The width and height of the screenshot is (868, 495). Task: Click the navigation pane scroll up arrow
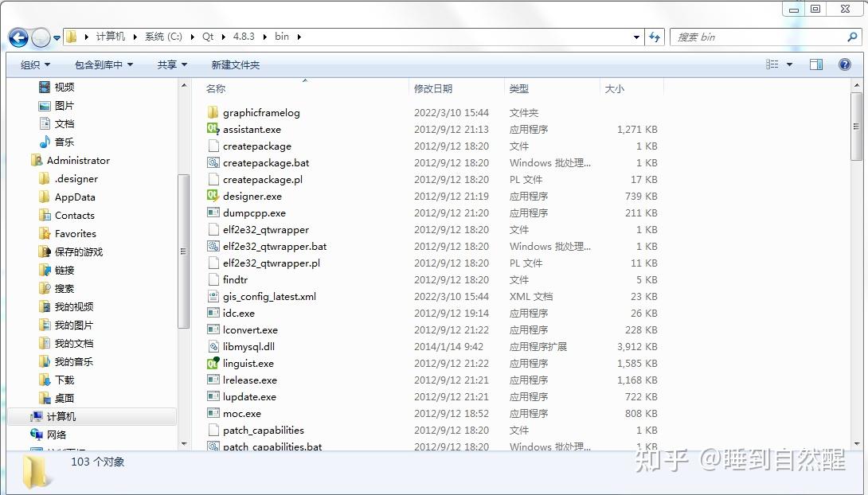[184, 85]
